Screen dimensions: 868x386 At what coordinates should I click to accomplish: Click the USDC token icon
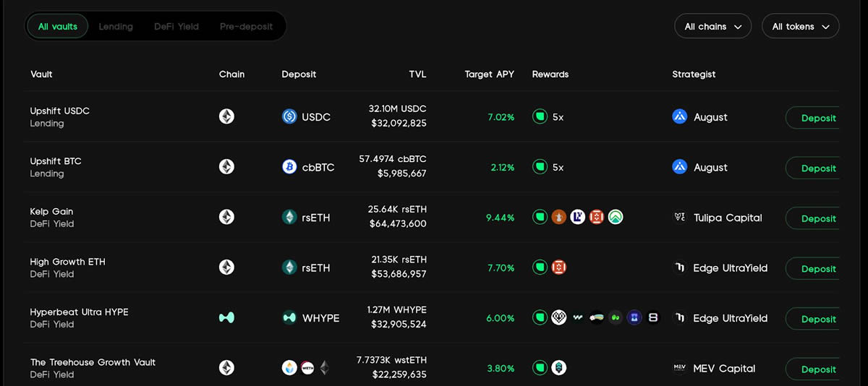(289, 116)
